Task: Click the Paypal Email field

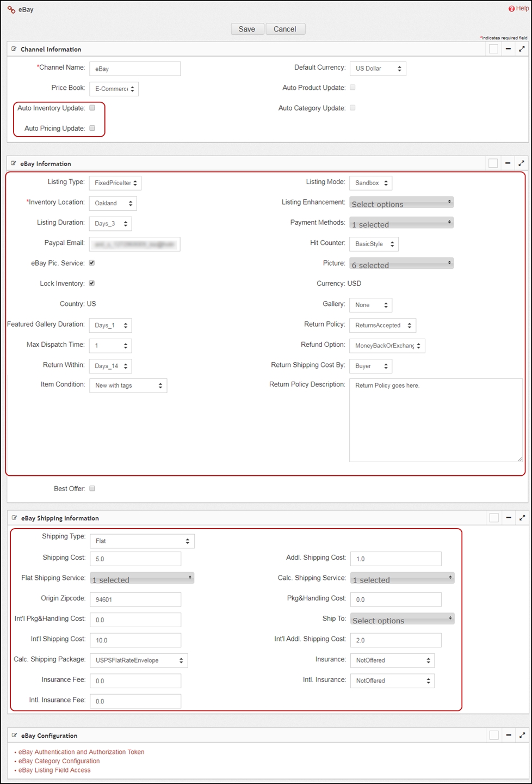Action: (x=134, y=244)
